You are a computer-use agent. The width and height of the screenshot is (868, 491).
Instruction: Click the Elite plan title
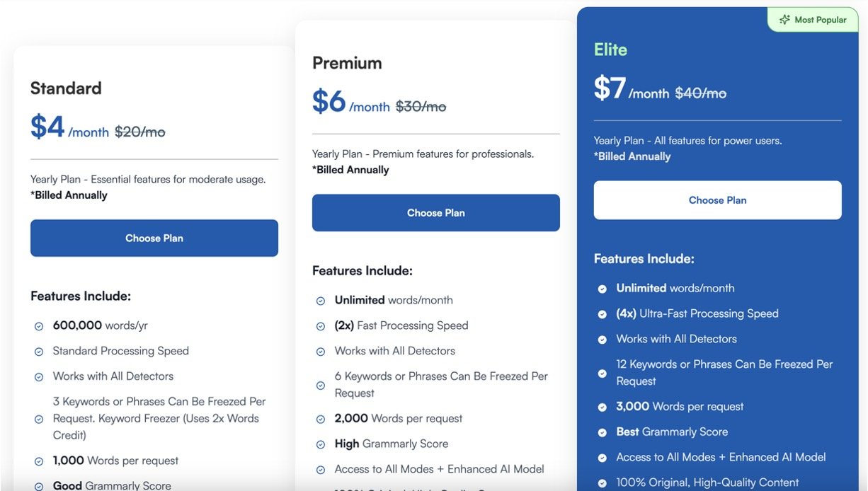(610, 50)
